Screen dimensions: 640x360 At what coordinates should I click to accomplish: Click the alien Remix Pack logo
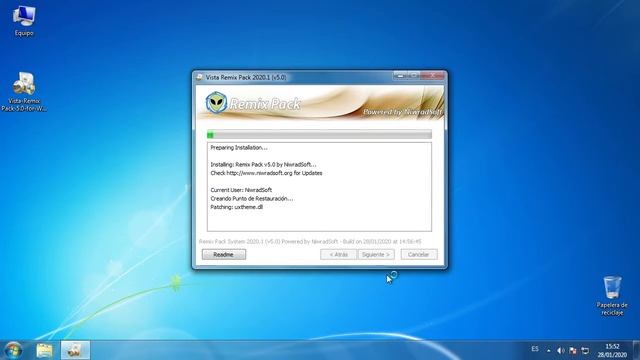click(x=216, y=102)
